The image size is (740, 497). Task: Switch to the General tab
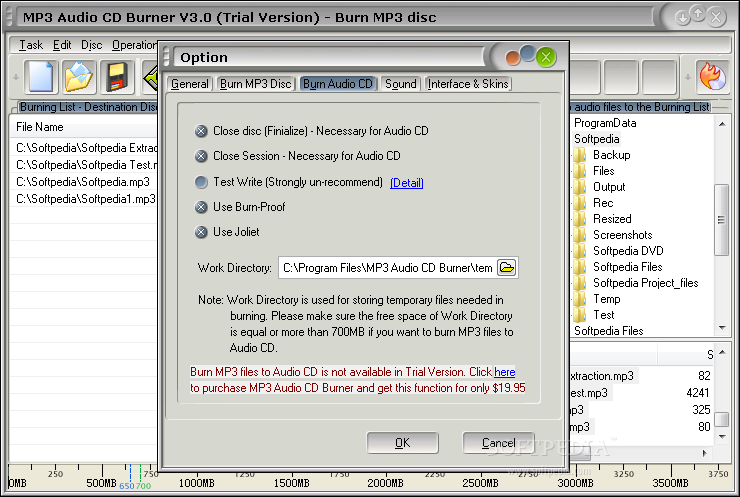tap(190, 84)
